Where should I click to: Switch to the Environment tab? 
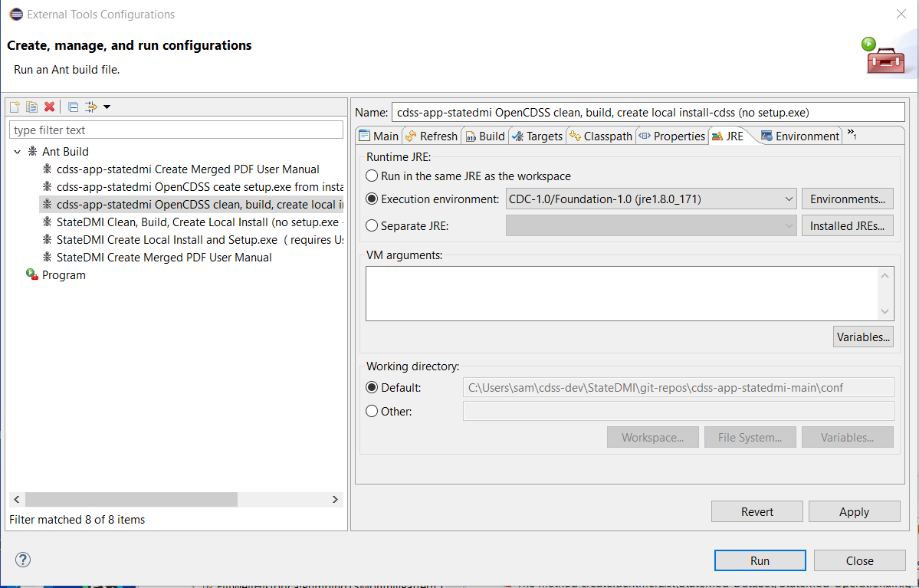[x=800, y=136]
